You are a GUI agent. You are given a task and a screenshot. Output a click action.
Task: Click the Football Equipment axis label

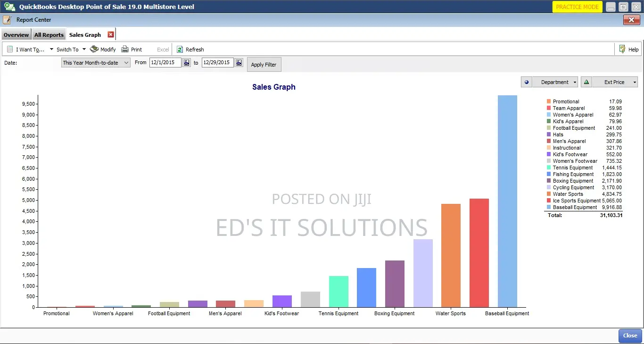coord(169,313)
